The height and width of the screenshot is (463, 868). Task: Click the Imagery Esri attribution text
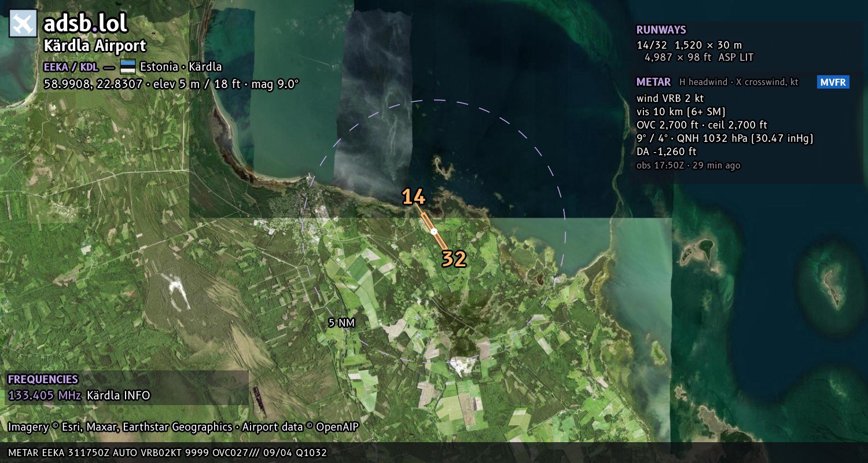click(120, 427)
